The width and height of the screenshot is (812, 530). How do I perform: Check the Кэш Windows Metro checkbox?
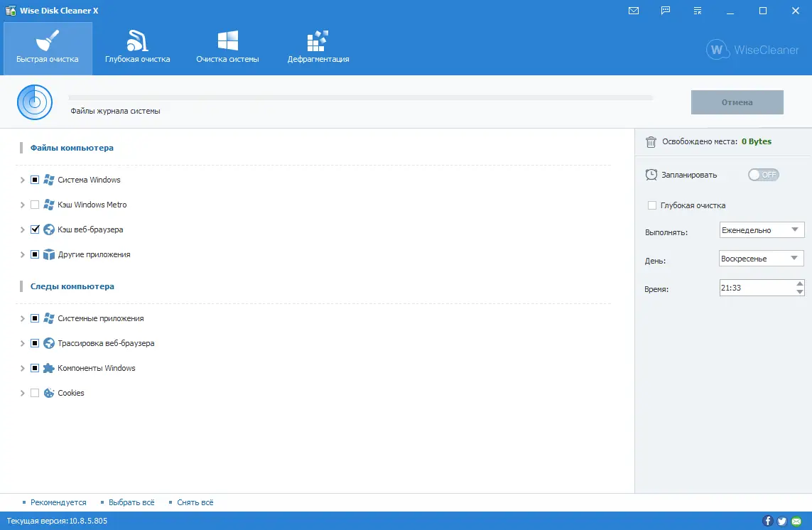pos(35,205)
